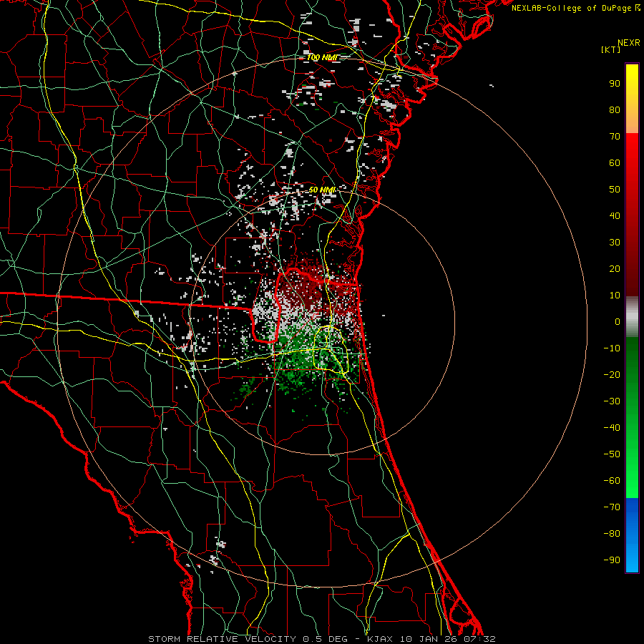Click the 70 value on the velocity scale
Viewport: 644px width, 644px height.
(x=615, y=137)
